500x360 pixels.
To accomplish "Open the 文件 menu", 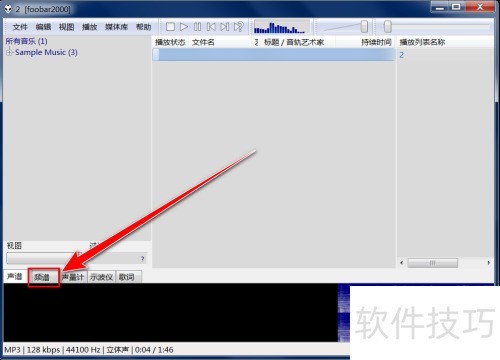I will coord(20,27).
